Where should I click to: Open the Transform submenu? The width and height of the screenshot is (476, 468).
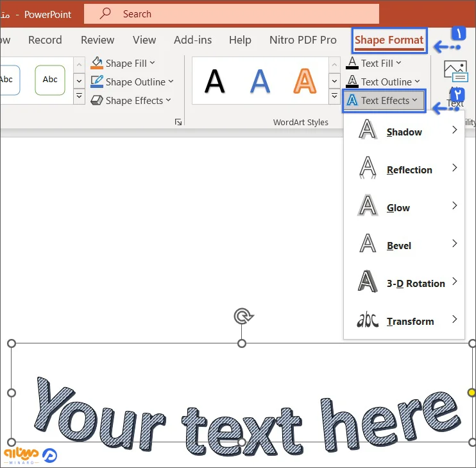(404, 320)
